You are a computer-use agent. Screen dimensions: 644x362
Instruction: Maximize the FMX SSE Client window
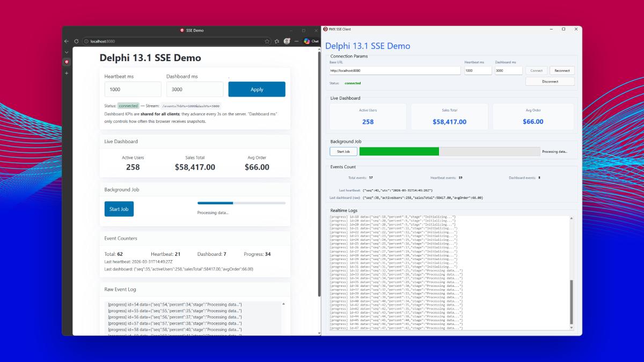pyautogui.click(x=563, y=29)
